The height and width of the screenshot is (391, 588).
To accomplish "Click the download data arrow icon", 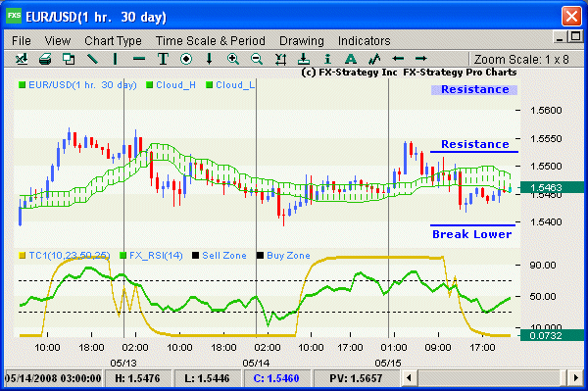I will (304, 59).
